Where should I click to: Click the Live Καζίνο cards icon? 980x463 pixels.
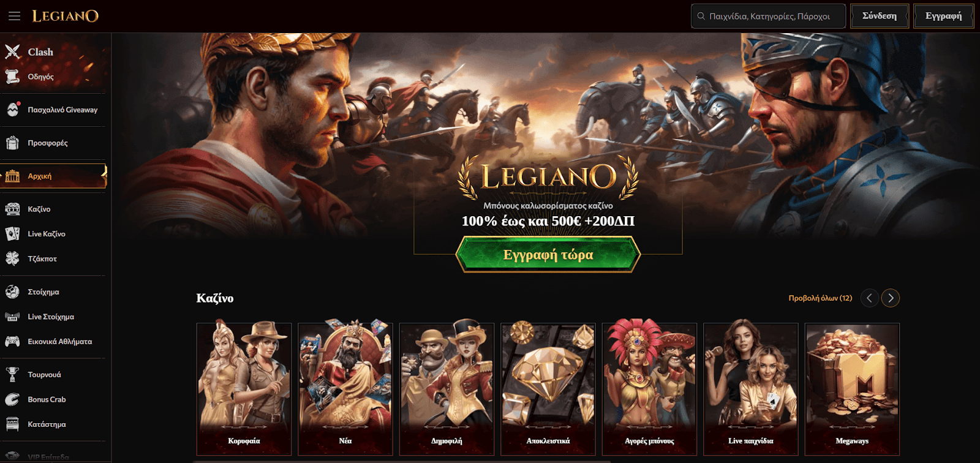click(12, 234)
